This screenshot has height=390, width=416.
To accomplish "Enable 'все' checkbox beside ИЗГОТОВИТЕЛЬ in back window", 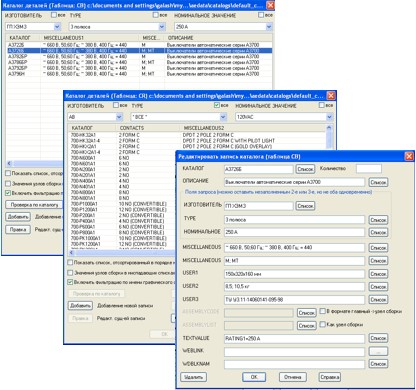I will coord(54,15).
